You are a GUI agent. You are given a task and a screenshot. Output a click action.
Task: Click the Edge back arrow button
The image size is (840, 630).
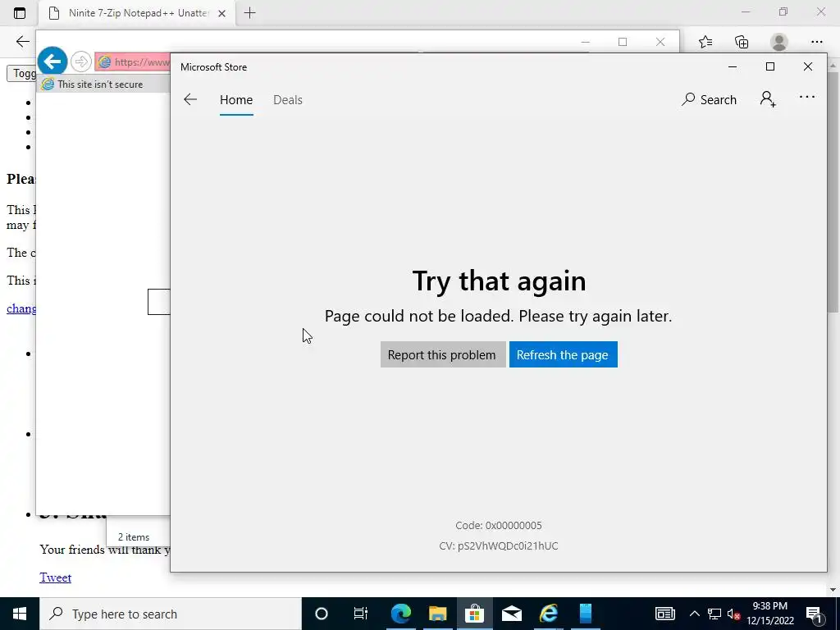tap(22, 42)
